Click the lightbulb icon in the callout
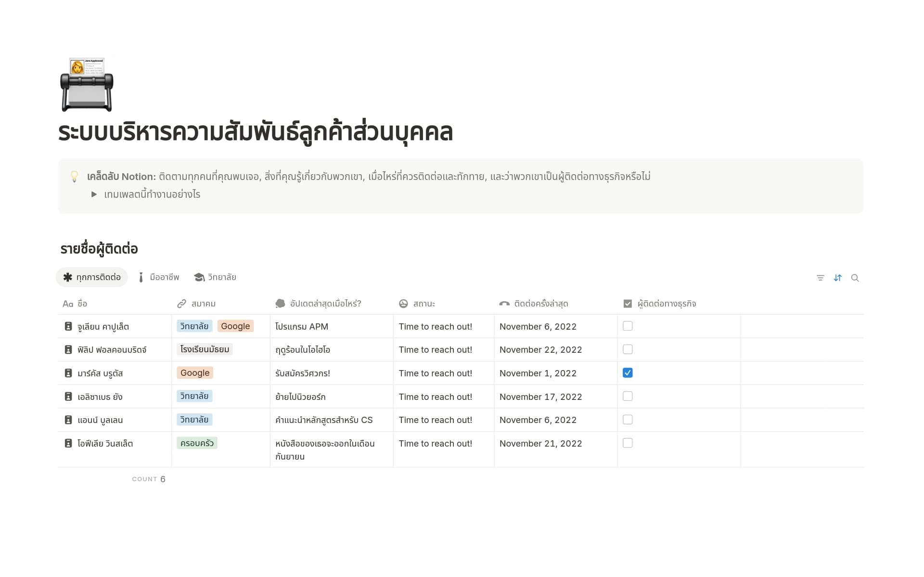 tap(75, 177)
